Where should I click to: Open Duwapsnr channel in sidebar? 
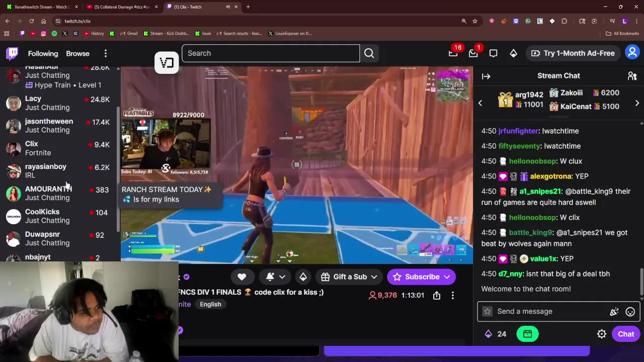59,239
